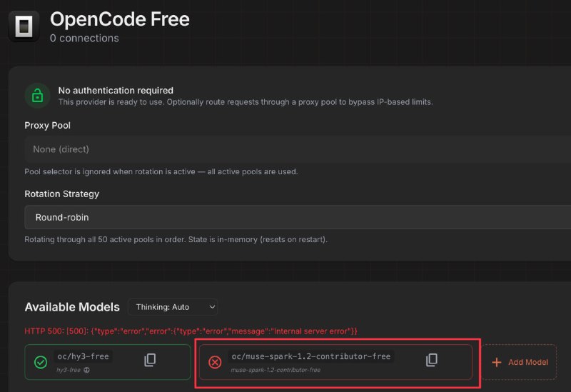
Task: Click the Available Models heading
Action: [x=72, y=307]
